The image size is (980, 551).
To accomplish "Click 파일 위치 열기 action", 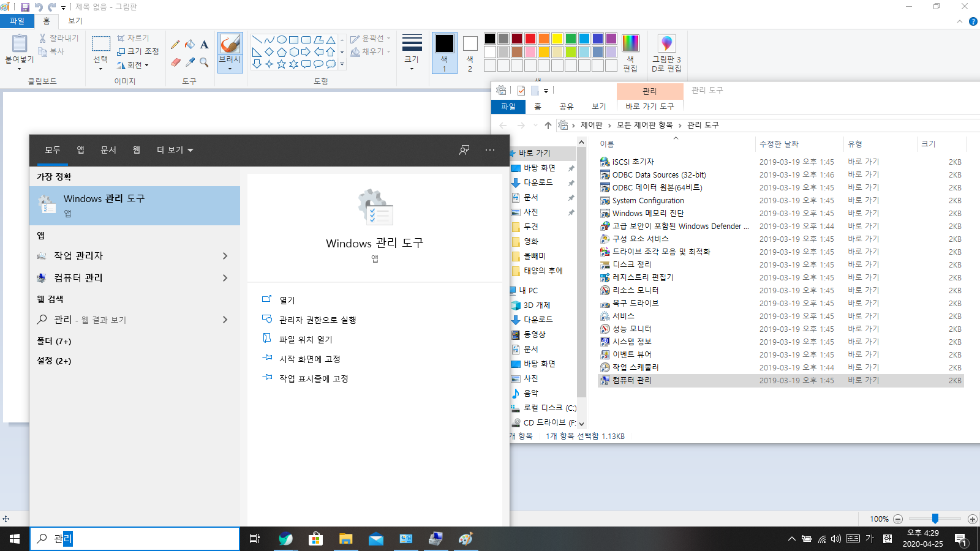I will tap(306, 339).
